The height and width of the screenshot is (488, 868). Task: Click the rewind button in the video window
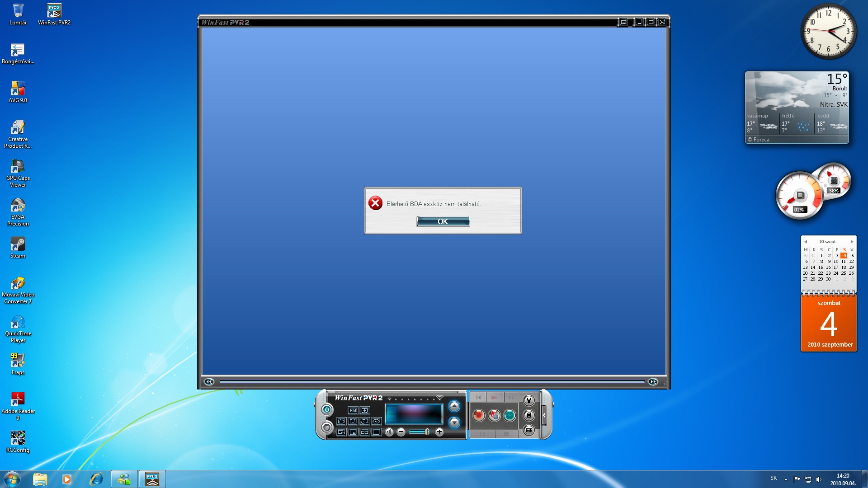pos(209,382)
